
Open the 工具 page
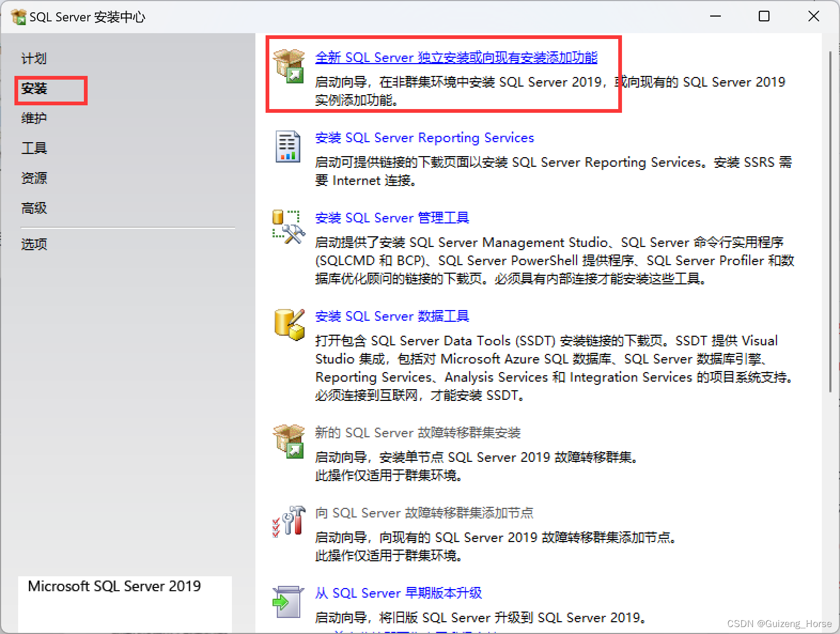34,148
